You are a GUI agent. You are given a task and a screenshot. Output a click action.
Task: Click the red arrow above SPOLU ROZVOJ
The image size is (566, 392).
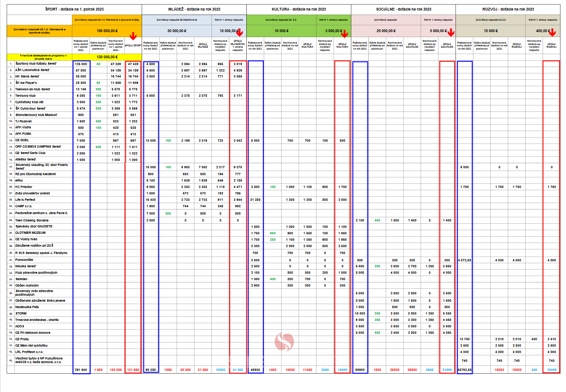[552, 32]
